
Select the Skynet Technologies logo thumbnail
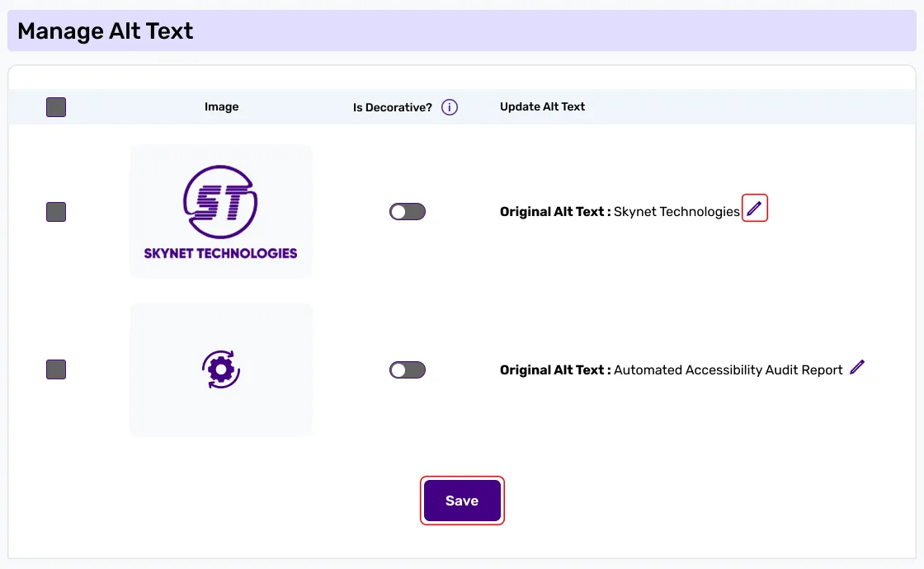click(221, 211)
